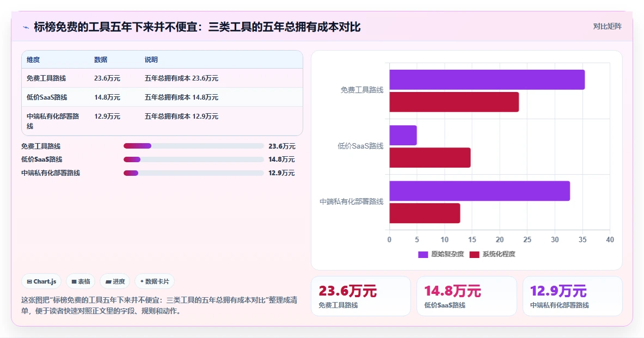The image size is (644, 338).
Task: Click the 中端私有化部署路线 chart axis label
Action: point(352,201)
